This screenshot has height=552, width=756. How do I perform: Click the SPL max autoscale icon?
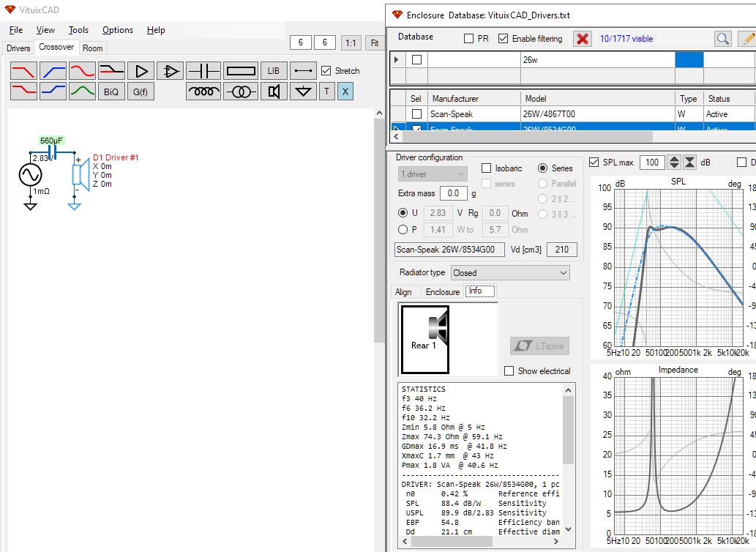pyautogui.click(x=690, y=163)
